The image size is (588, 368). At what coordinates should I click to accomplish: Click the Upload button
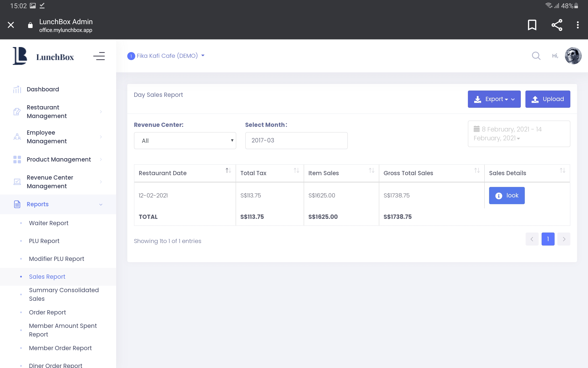pos(547,99)
